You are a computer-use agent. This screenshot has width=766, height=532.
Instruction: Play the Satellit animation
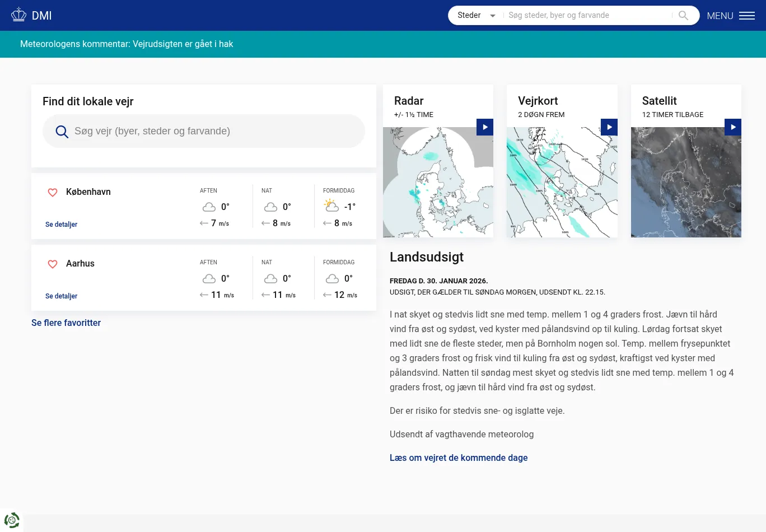[733, 127]
